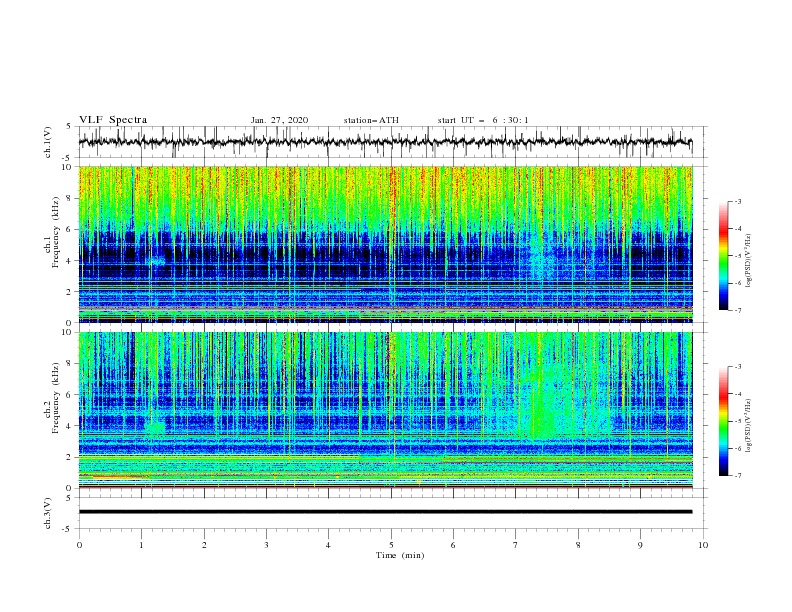
Task: Click the "ch.1(V)" axis label
Action: coord(48,142)
